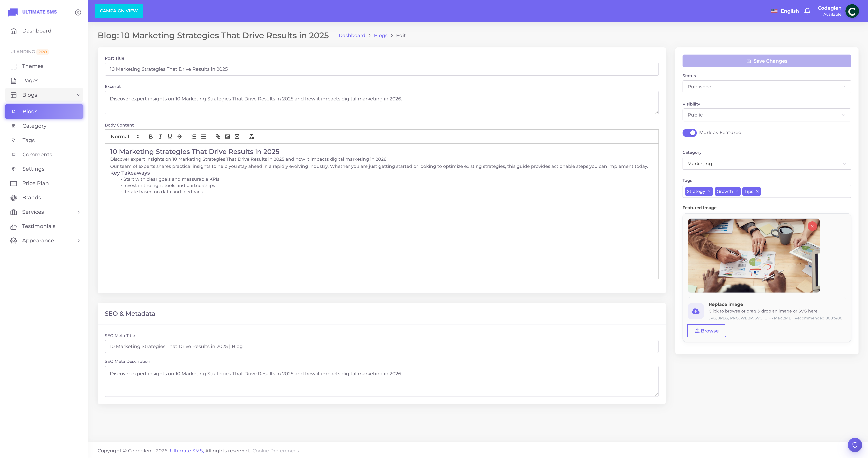Click Browse button for image
The image size is (868, 458).
[706, 331]
